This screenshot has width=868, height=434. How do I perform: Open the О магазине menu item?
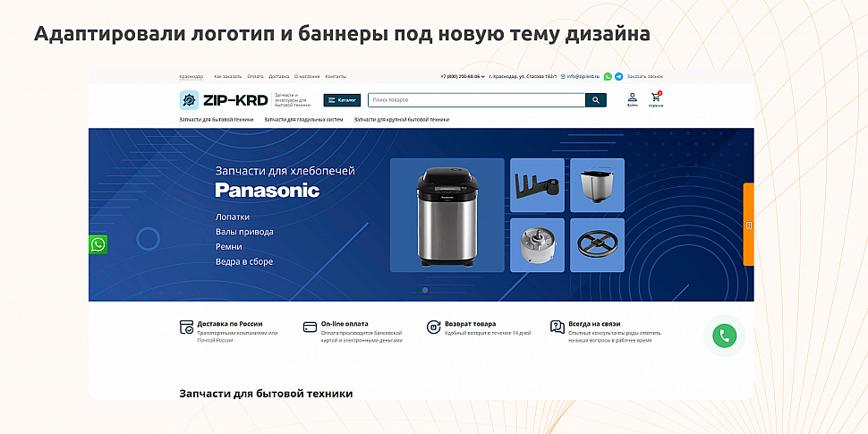click(307, 76)
